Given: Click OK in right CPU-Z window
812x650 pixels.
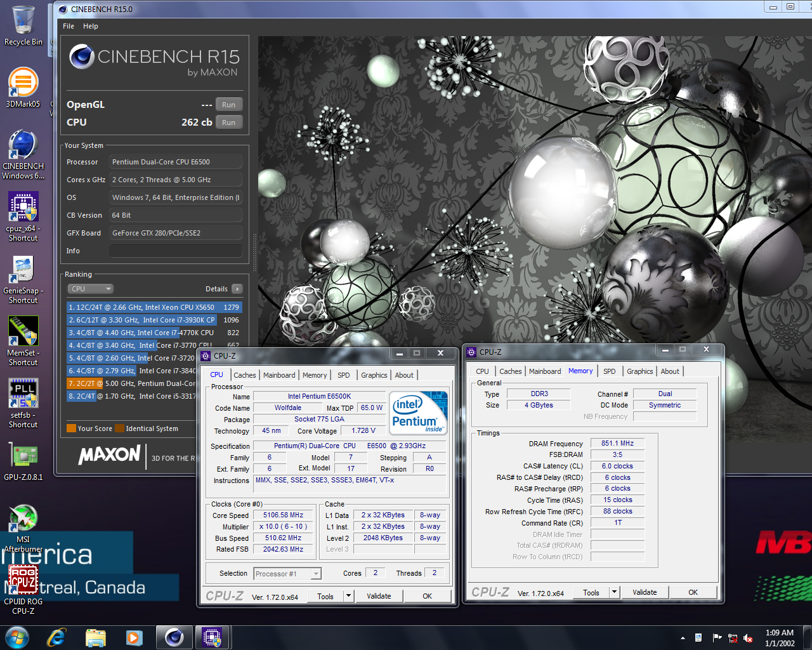Looking at the screenshot, I should point(693,592).
